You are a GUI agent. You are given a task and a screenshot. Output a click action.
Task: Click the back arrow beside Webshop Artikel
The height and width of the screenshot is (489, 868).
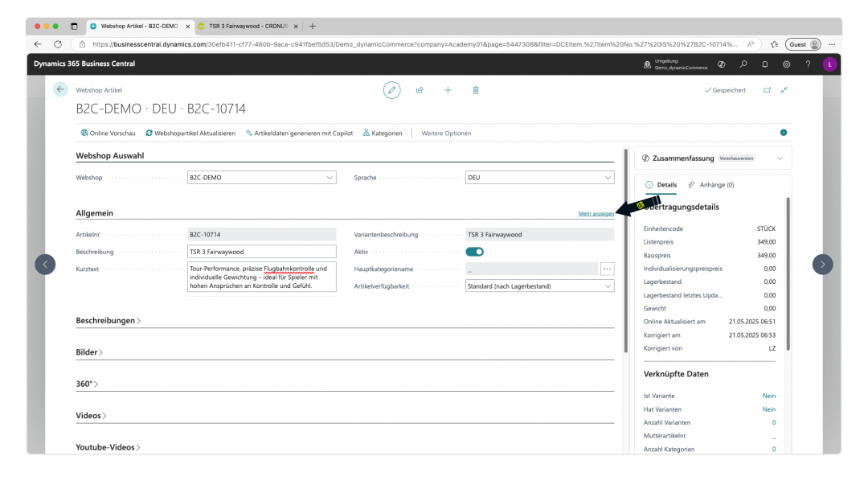(x=60, y=90)
